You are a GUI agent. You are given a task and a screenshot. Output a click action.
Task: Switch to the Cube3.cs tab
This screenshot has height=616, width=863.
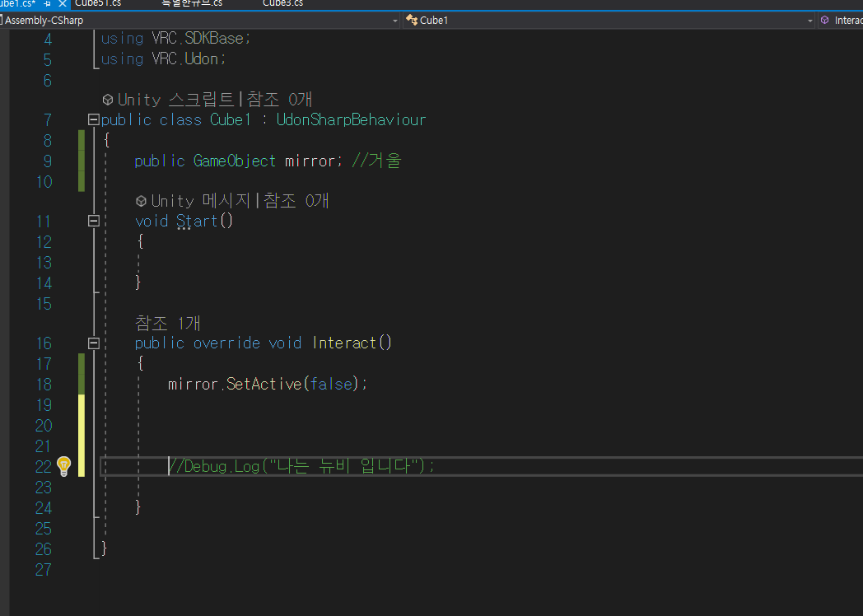click(283, 3)
